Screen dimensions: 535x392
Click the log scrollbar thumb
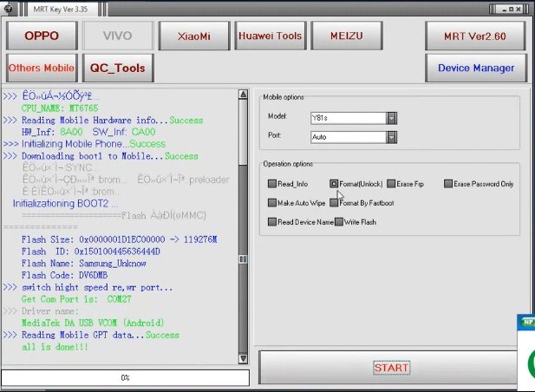(x=244, y=259)
